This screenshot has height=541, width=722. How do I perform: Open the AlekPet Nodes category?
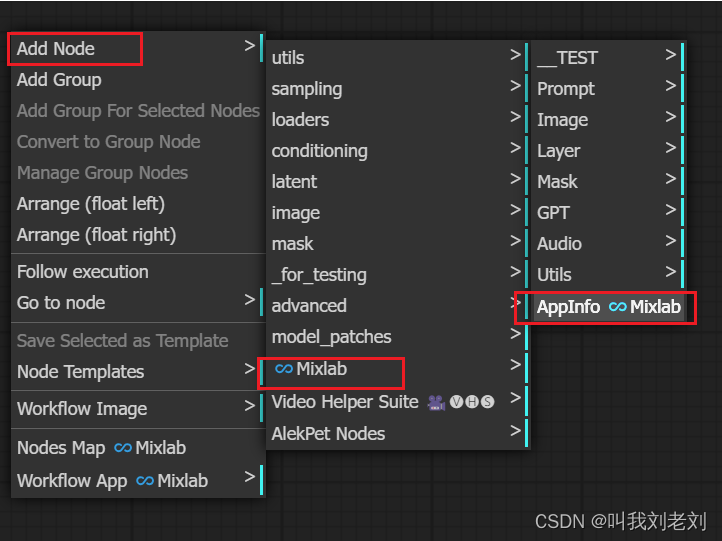(397, 434)
